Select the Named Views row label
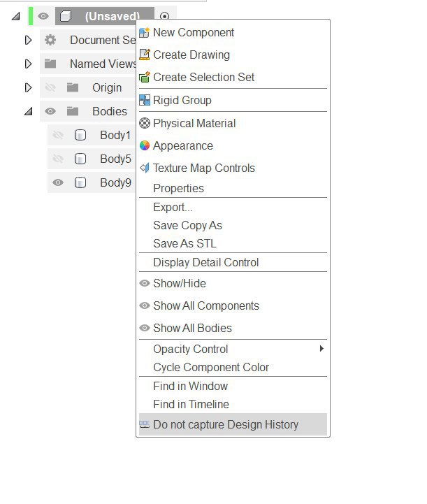Image resolution: width=427 pixels, height=504 pixels. pos(103,64)
